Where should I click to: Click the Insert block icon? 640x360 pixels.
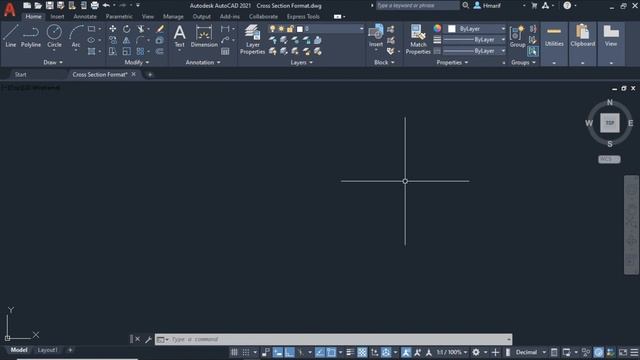tap(376, 36)
